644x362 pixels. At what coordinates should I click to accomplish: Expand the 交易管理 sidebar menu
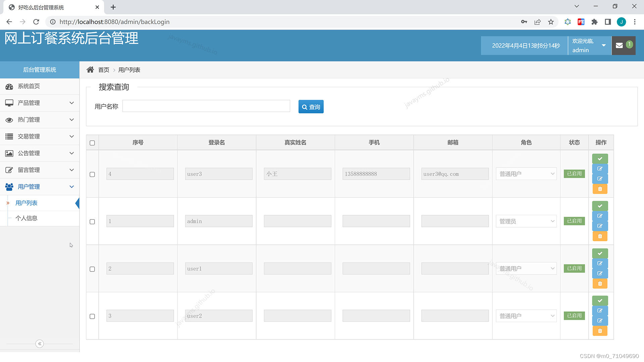coord(40,136)
